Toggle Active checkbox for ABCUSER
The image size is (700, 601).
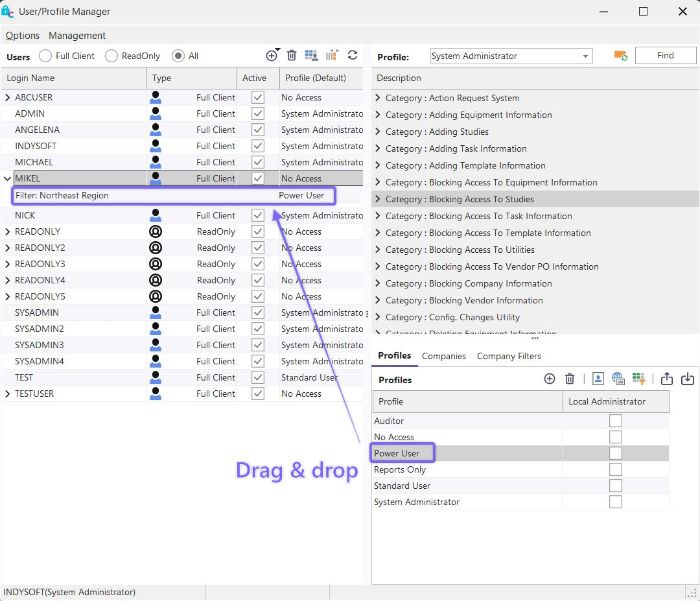(258, 97)
